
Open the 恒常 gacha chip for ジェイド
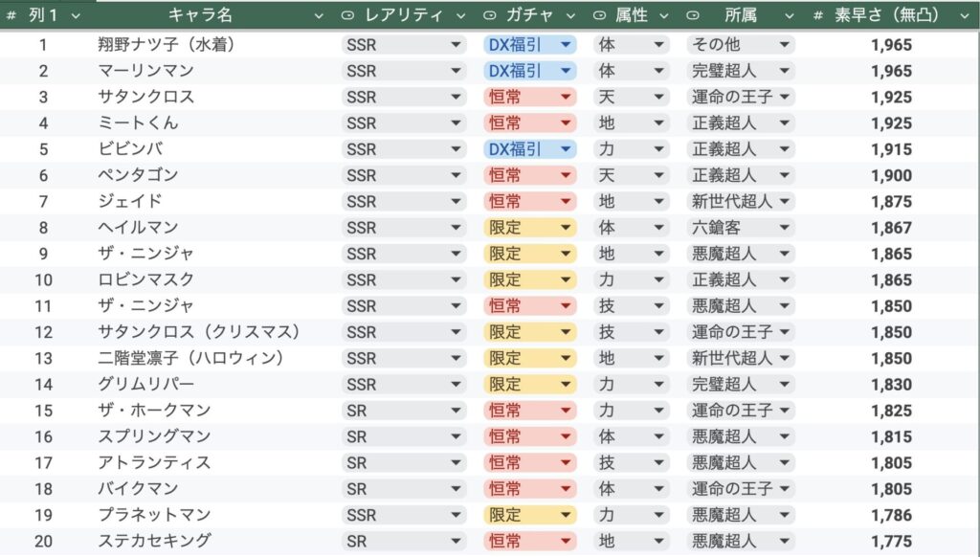pyautogui.click(x=530, y=201)
